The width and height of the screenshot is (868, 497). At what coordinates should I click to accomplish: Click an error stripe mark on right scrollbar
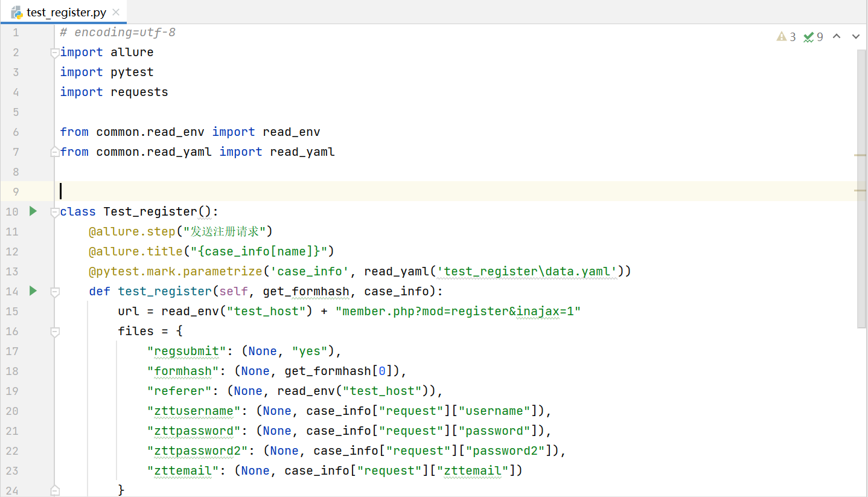[x=860, y=155]
